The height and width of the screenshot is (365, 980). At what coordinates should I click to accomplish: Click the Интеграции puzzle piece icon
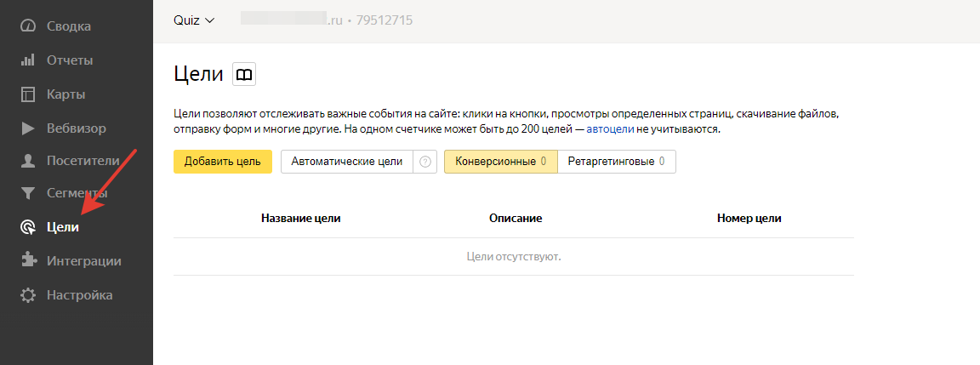28,260
